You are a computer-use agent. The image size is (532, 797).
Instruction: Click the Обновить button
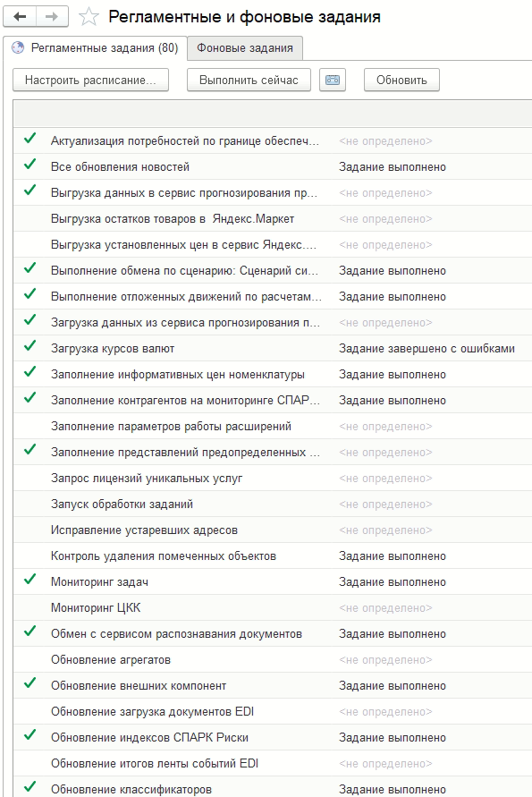(x=401, y=80)
